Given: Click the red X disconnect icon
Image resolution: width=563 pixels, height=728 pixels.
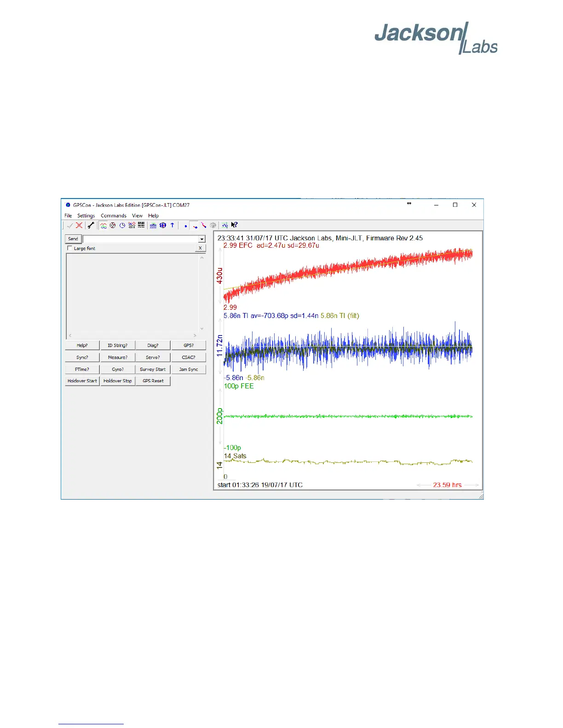Looking at the screenshot, I should coord(79,225).
